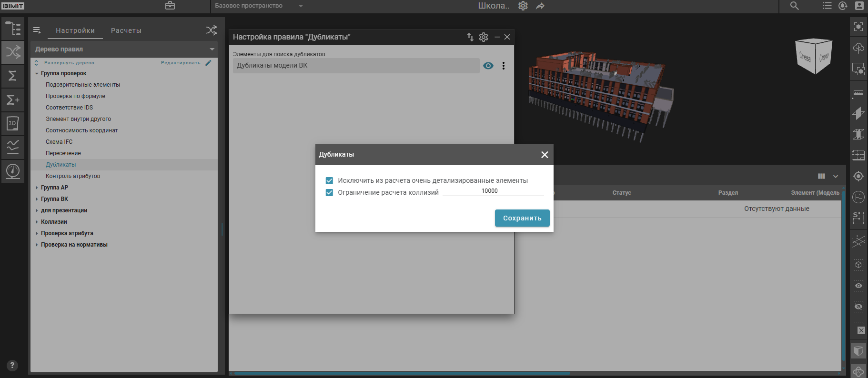
Task: Open the search magnifier in top bar
Action: (794, 6)
